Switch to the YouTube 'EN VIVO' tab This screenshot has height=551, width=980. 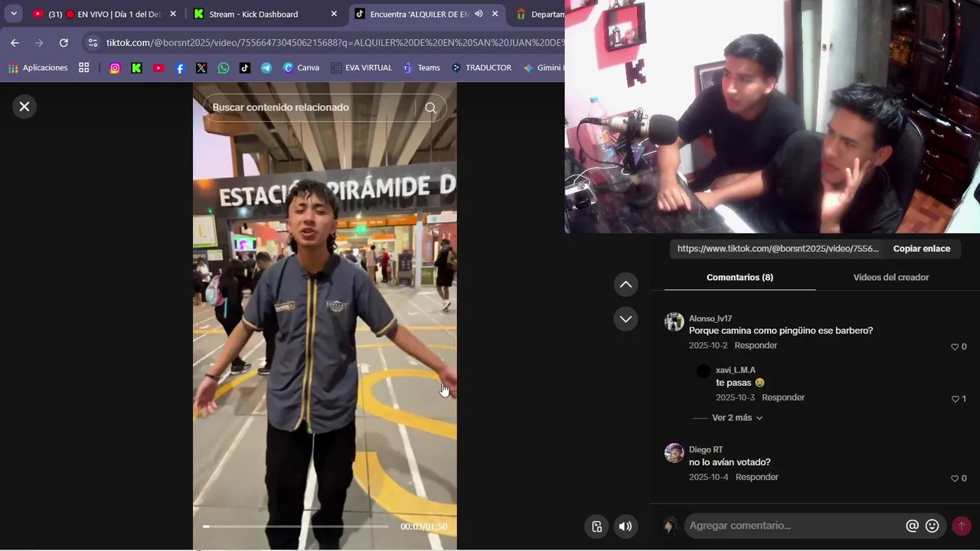tap(103, 14)
